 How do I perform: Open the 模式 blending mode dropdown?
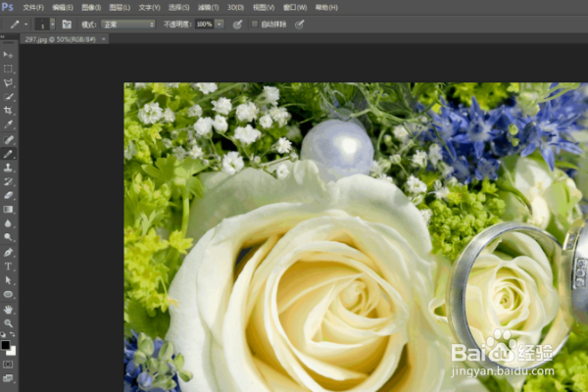pyautogui.click(x=128, y=24)
